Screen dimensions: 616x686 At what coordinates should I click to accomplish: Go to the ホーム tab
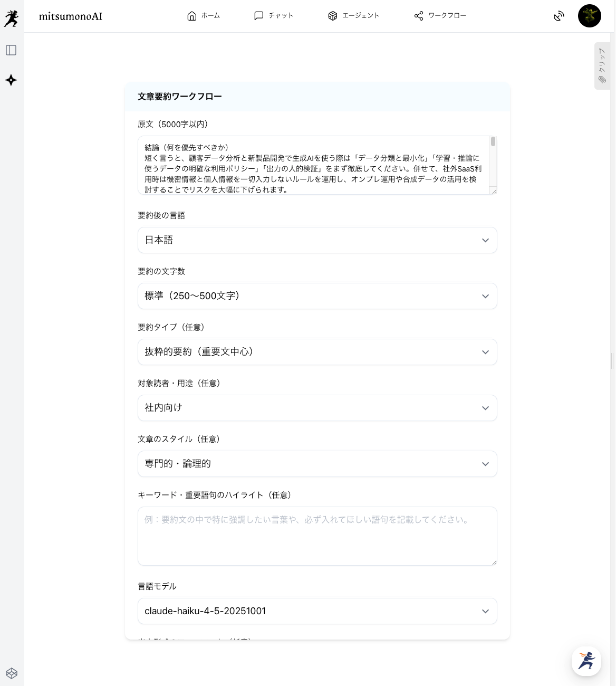[x=204, y=16]
